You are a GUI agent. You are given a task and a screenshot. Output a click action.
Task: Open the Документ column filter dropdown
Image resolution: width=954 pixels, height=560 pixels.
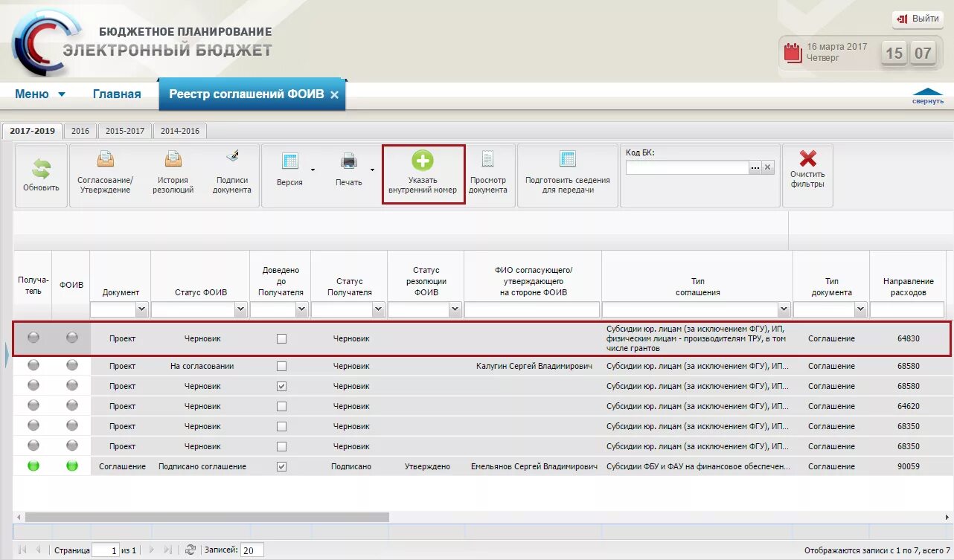[x=142, y=309]
